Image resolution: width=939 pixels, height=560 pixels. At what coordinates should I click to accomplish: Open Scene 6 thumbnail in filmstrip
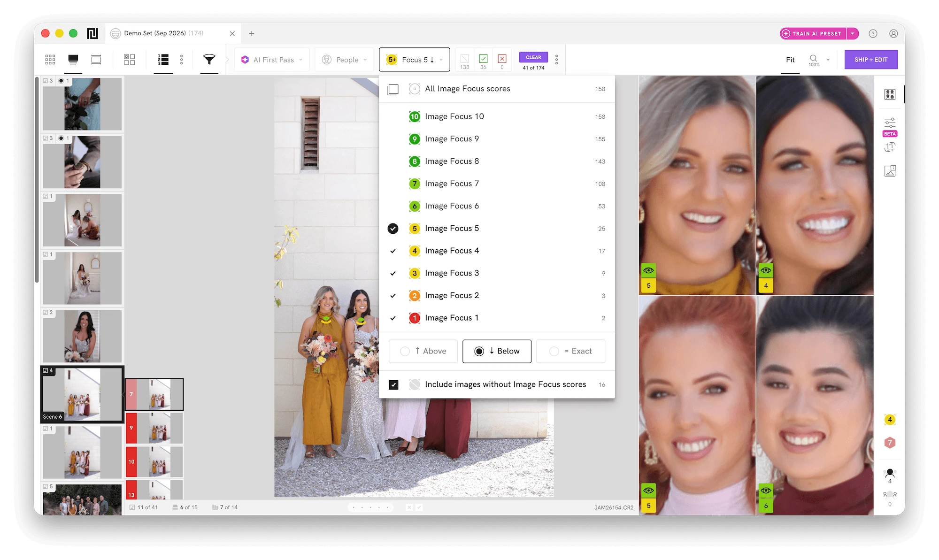[x=82, y=394]
